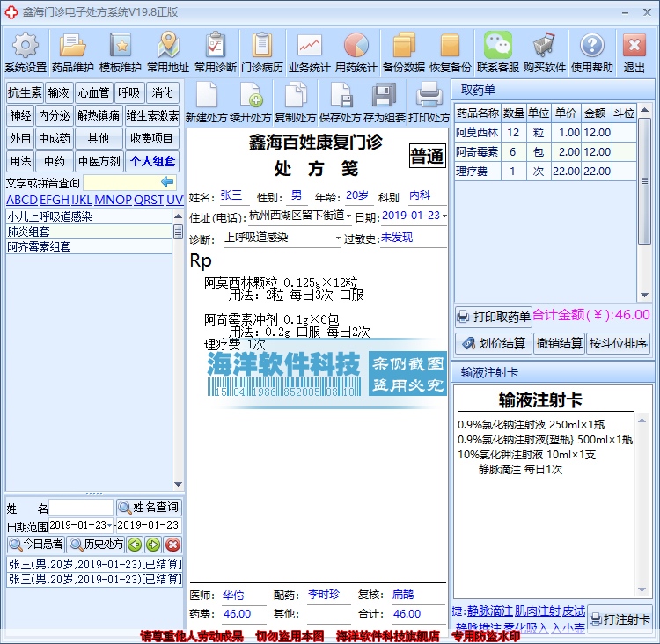
Task: Select 解热镇痛 category
Action: [x=99, y=115]
